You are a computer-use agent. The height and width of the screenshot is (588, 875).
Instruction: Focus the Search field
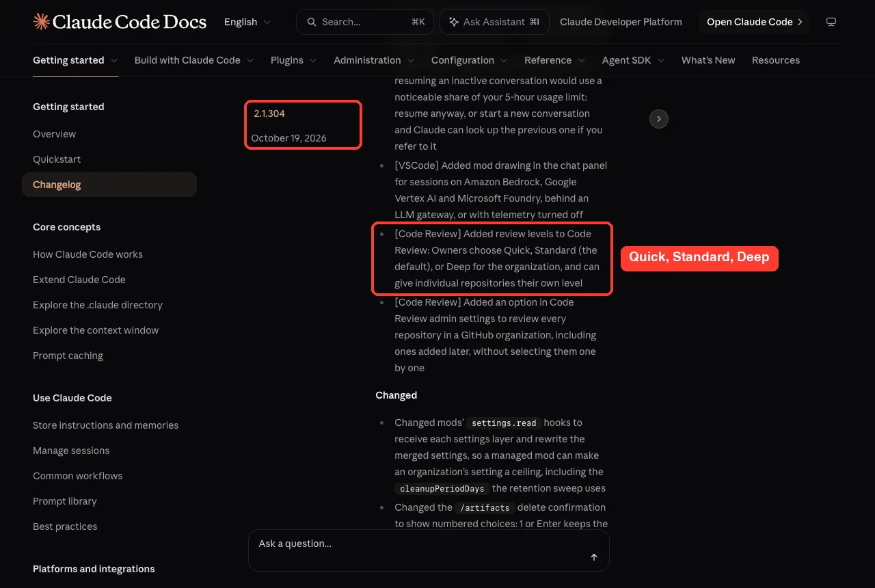[365, 22]
